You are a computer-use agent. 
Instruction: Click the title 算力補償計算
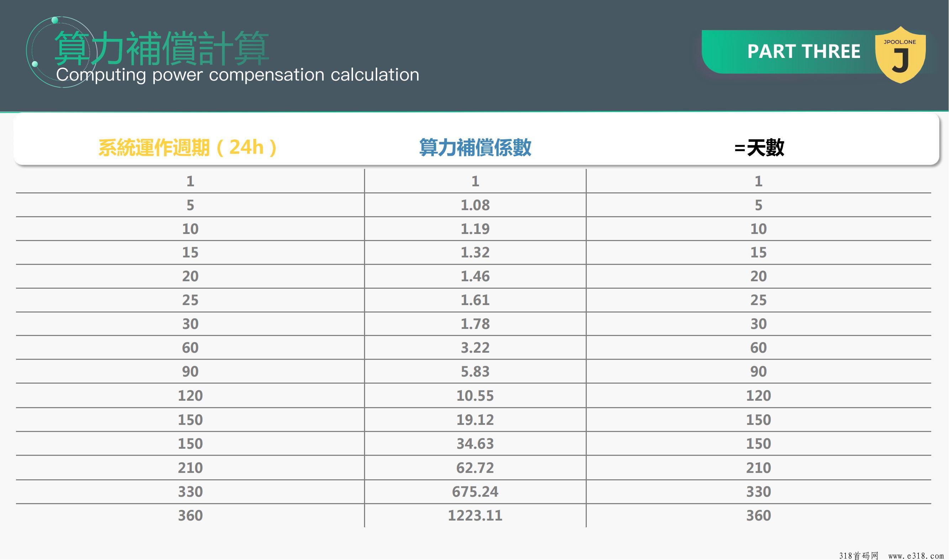click(x=162, y=48)
